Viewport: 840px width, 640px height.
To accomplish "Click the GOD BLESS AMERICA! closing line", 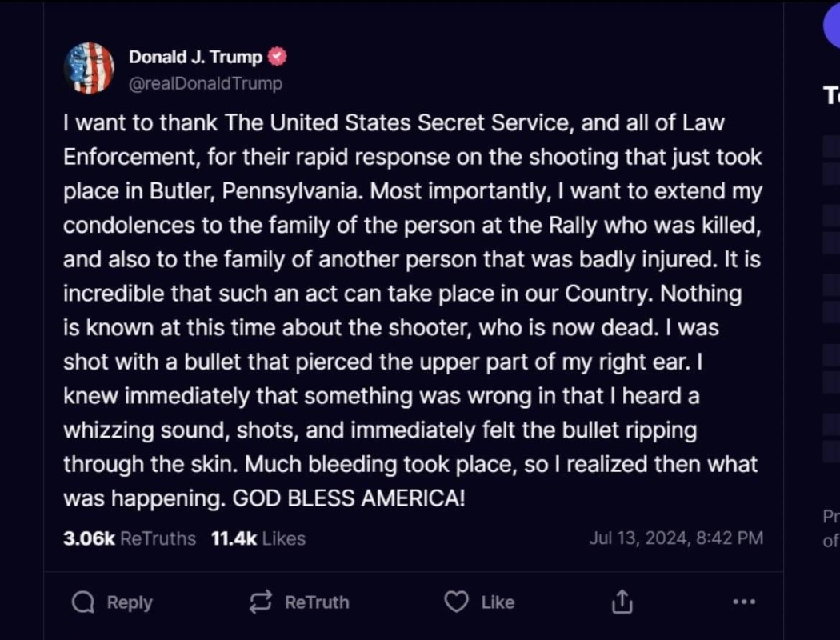I will click(348, 498).
